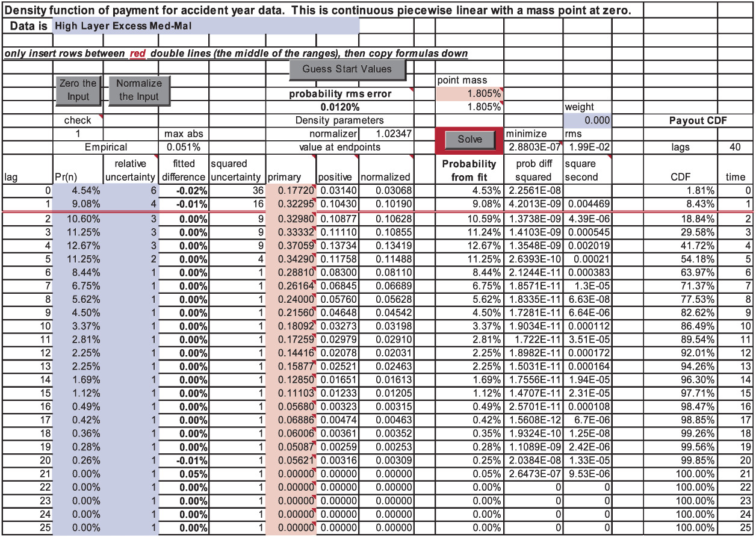
Task: Click the comment indicator on the minimize rms value
Action: tap(560, 143)
